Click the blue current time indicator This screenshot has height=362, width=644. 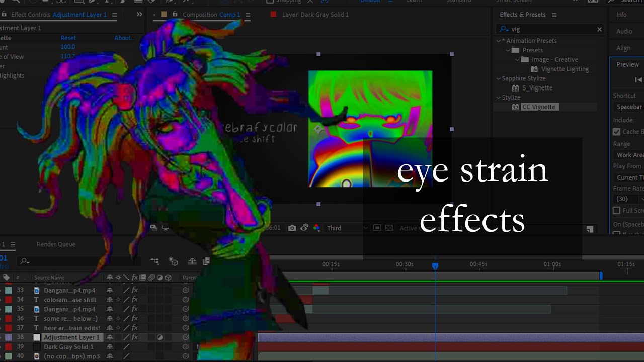pyautogui.click(x=435, y=266)
